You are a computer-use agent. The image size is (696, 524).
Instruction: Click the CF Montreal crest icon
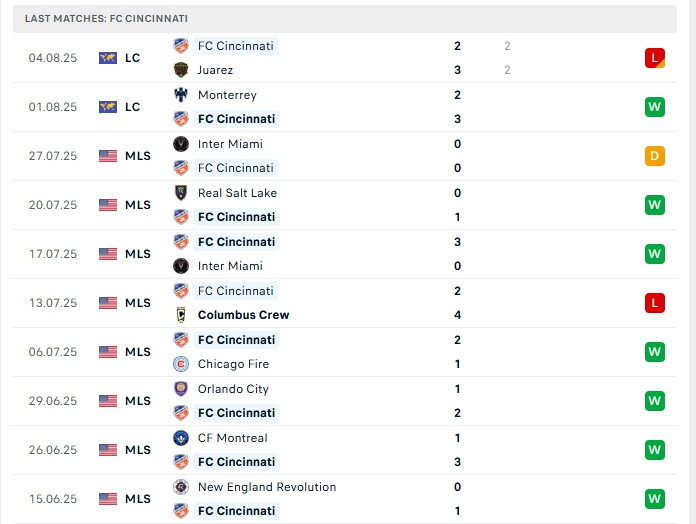pos(181,438)
